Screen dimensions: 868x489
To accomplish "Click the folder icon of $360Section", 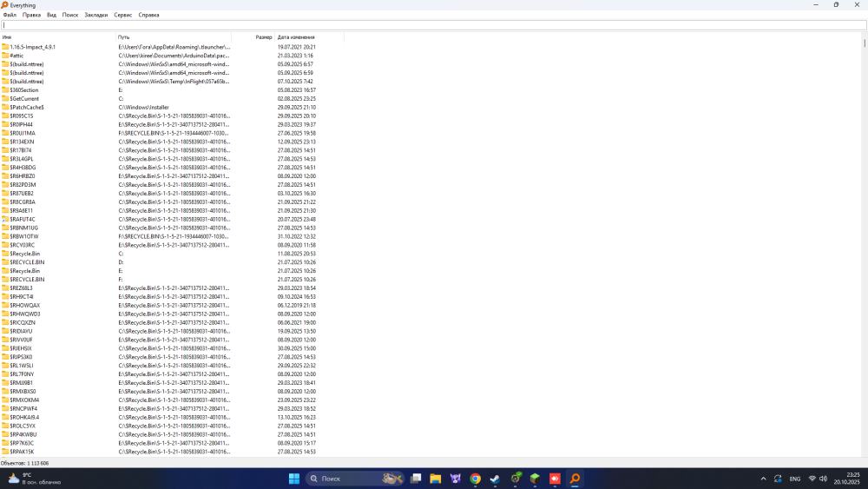I will (5, 89).
